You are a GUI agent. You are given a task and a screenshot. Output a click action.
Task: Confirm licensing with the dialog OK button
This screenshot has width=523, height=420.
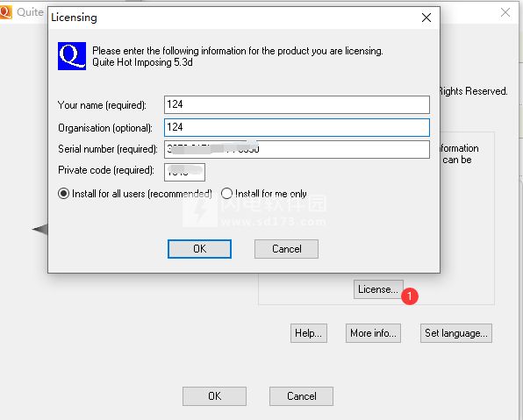coord(199,249)
